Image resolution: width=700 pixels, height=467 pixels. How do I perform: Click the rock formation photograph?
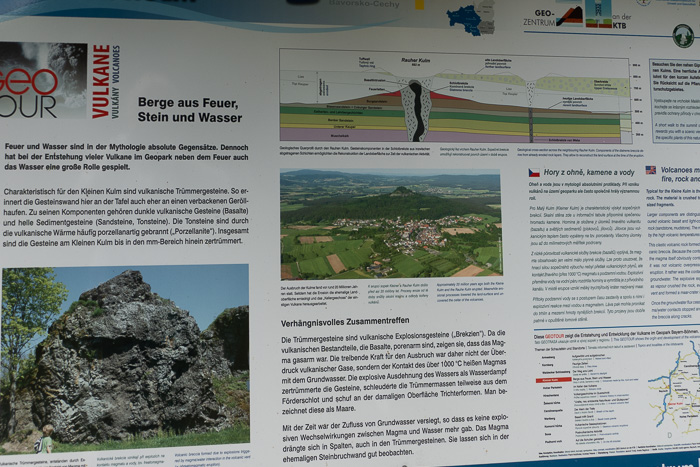125,355
